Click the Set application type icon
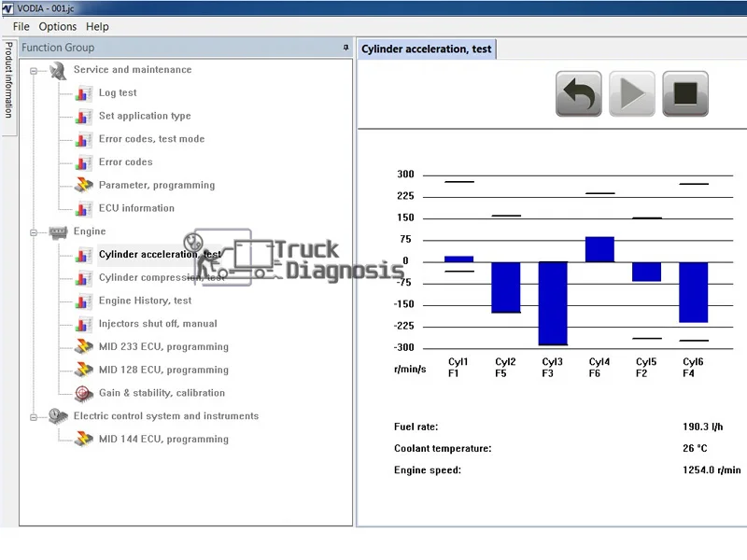Viewport: 747px width, 560px height. point(83,116)
